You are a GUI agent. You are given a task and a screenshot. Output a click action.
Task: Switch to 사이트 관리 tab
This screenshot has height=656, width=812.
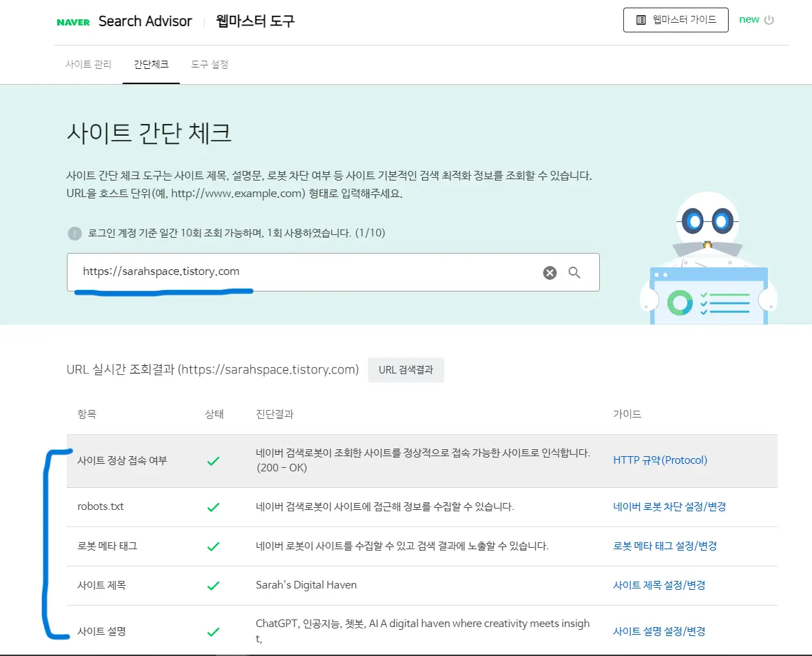point(89,64)
